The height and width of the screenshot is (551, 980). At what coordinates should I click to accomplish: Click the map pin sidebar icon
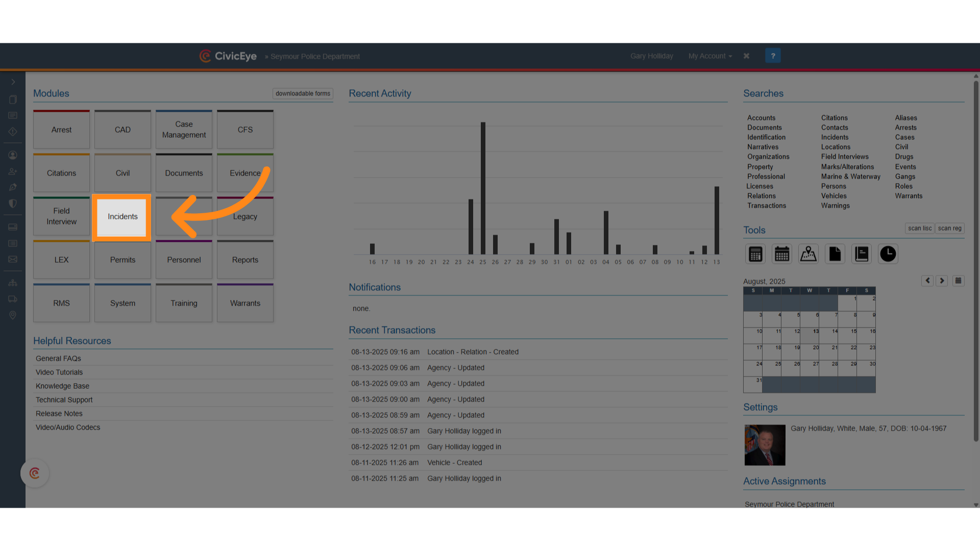[x=13, y=315]
